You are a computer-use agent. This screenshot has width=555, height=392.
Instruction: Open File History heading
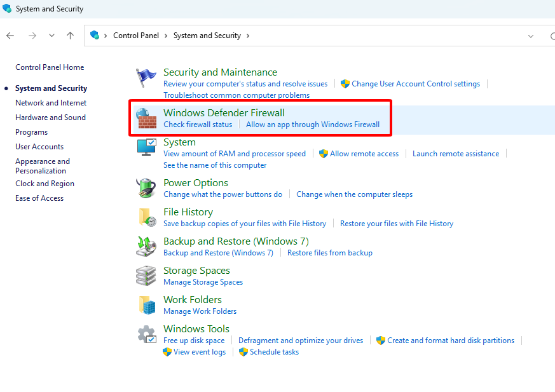188,212
